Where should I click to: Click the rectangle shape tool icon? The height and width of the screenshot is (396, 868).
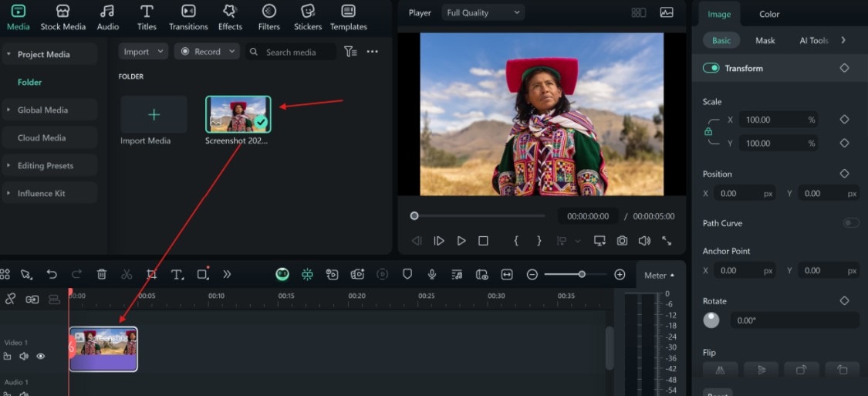point(203,273)
